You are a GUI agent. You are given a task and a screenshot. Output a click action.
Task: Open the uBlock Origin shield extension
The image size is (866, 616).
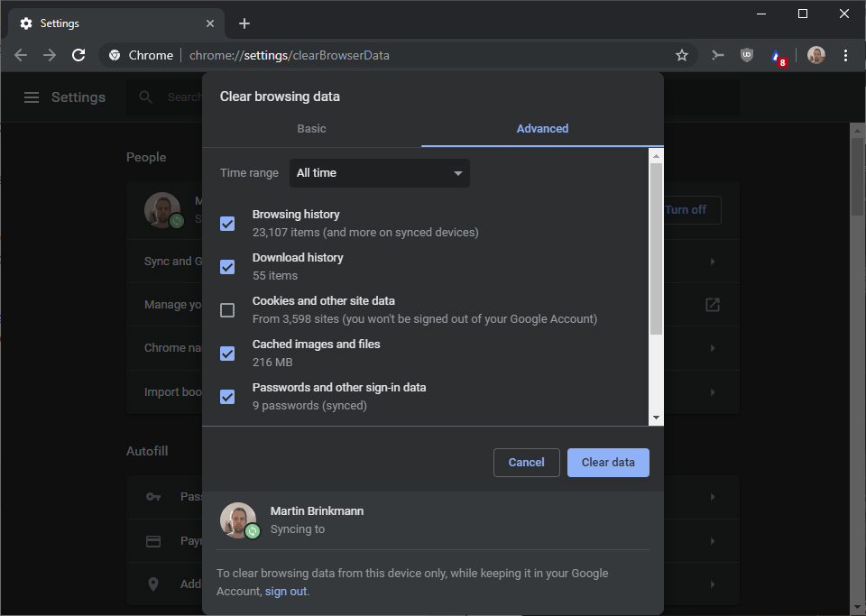point(747,55)
